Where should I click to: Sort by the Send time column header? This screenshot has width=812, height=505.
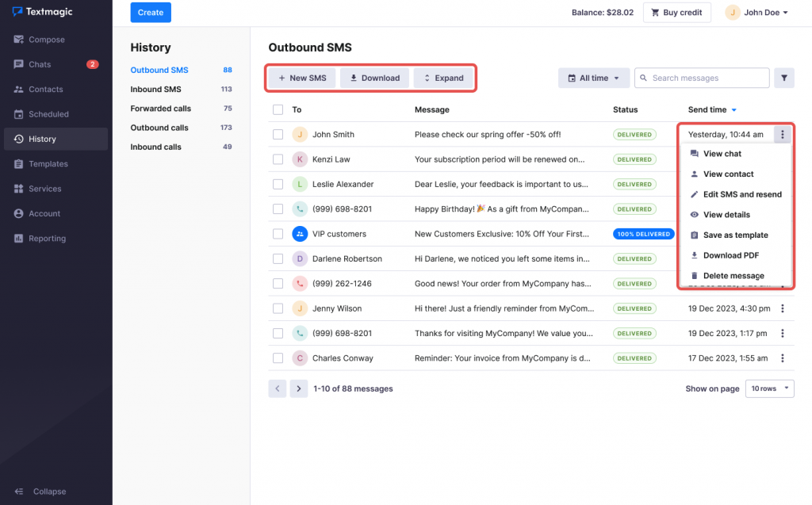click(x=707, y=109)
